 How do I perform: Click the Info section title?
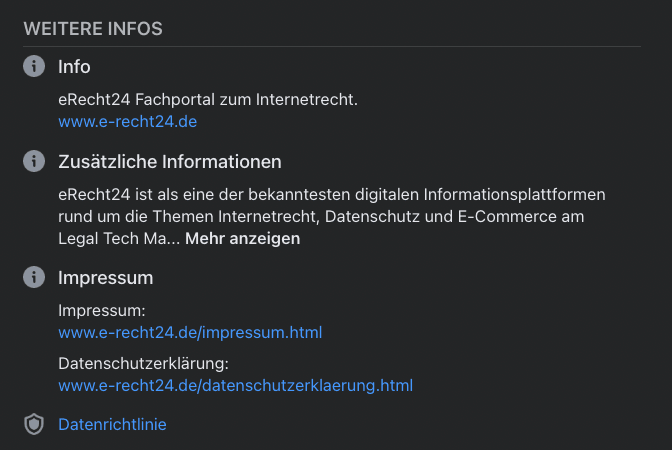point(74,67)
